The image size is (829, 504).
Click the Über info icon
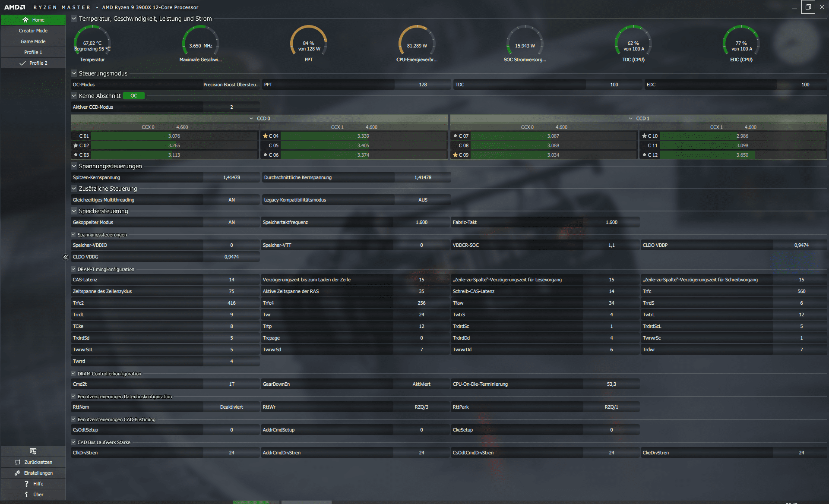click(26, 495)
